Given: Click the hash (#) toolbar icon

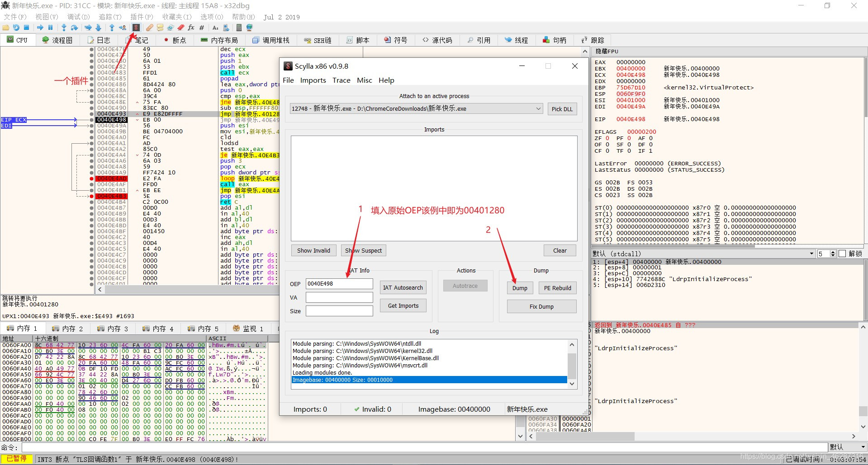Looking at the screenshot, I should pos(202,28).
